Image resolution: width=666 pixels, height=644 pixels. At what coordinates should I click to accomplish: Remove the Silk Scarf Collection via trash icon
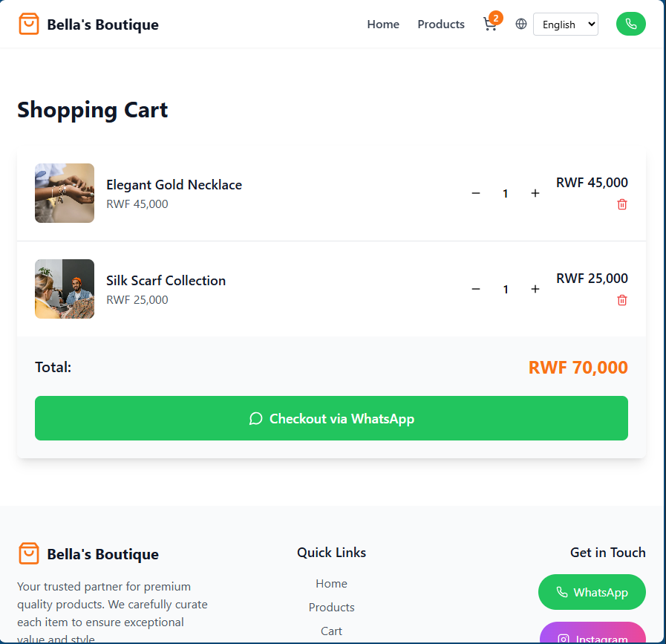click(621, 299)
